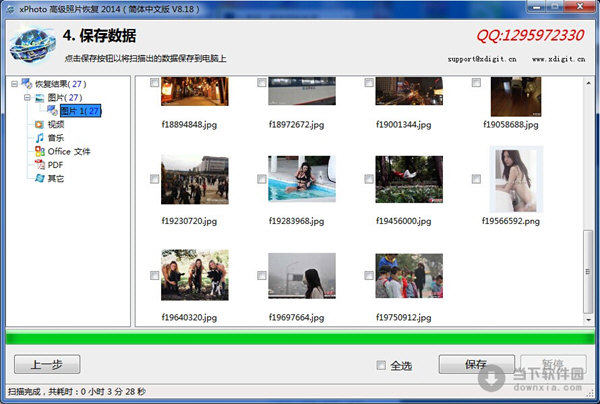Enable the 全选 select-all checkbox
The image size is (600, 404).
(x=381, y=365)
